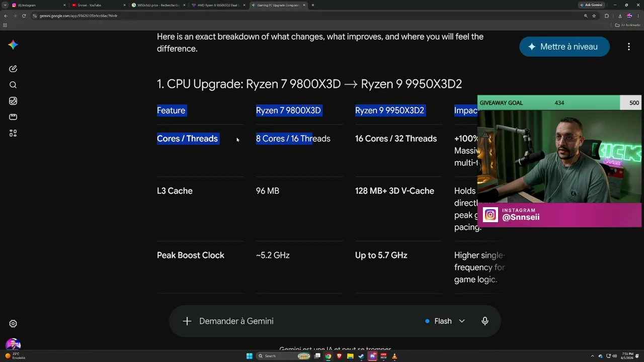Image resolution: width=644 pixels, height=362 pixels.
Task: Open Discord from the taskbar
Action: pos(372,356)
